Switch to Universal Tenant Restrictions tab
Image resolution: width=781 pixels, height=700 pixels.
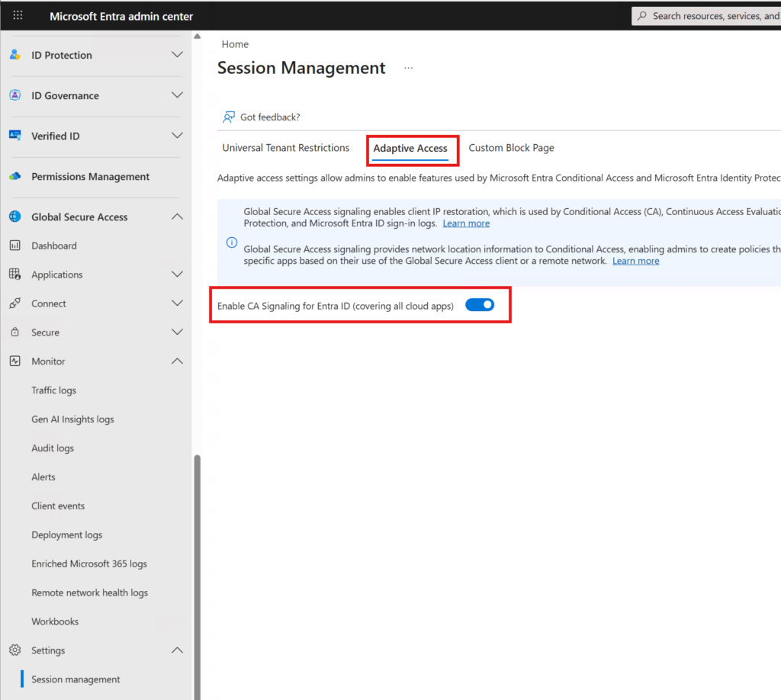pos(285,148)
